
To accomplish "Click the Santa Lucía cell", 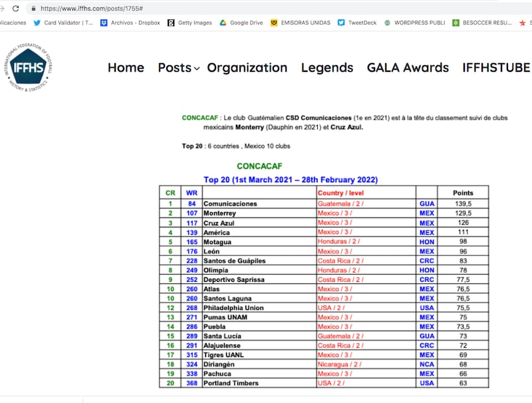I will (259, 336).
